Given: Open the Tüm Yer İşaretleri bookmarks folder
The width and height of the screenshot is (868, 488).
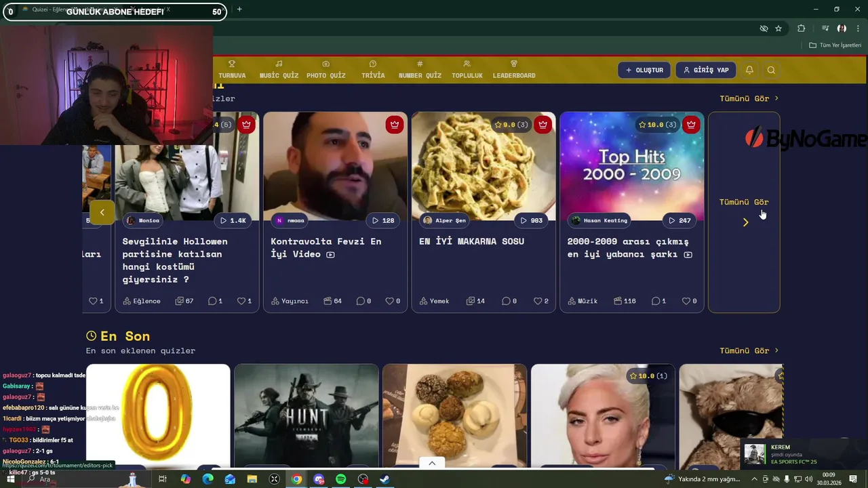Looking at the screenshot, I should pyautogui.click(x=835, y=45).
